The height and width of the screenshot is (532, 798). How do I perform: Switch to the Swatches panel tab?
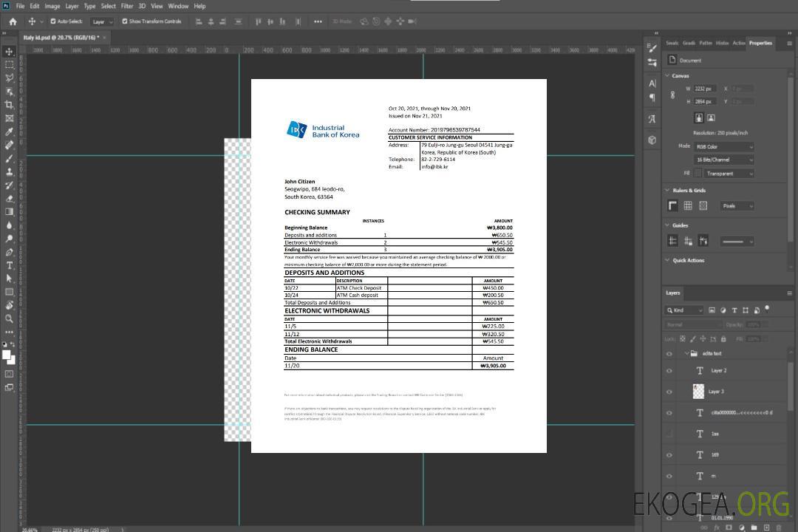point(672,43)
